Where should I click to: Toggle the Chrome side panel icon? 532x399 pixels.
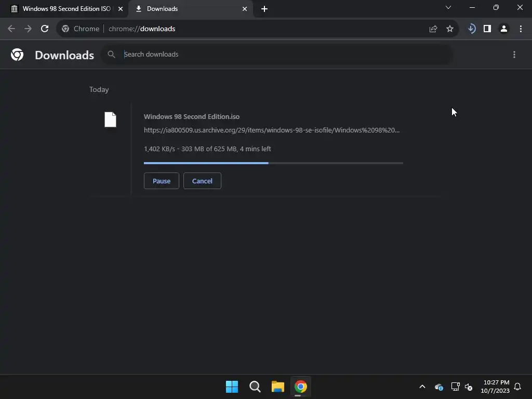point(487,29)
